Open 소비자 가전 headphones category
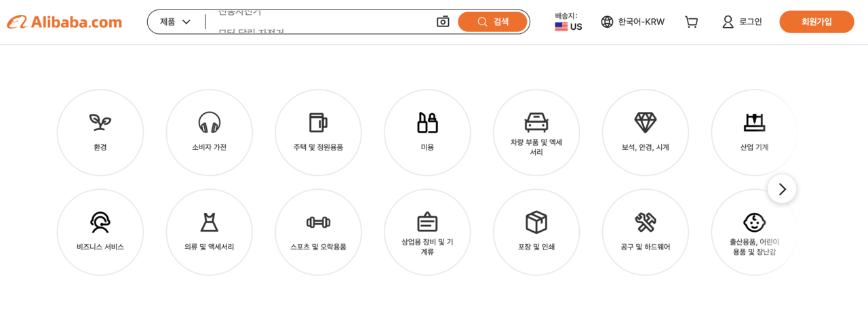 click(209, 123)
